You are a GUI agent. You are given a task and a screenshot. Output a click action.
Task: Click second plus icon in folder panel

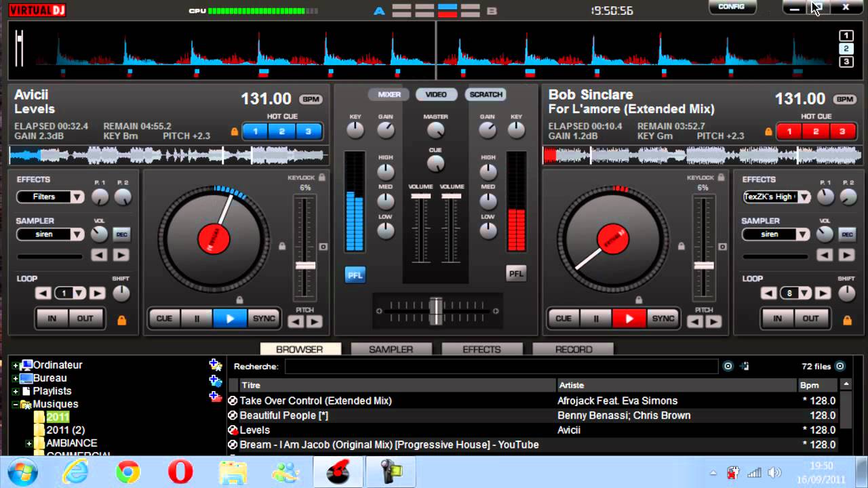click(x=215, y=381)
